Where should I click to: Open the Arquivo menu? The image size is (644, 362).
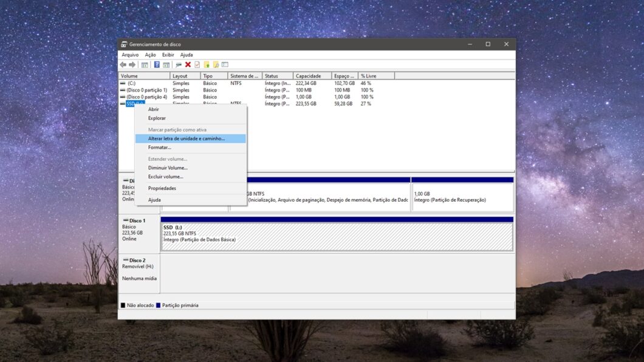[130, 55]
